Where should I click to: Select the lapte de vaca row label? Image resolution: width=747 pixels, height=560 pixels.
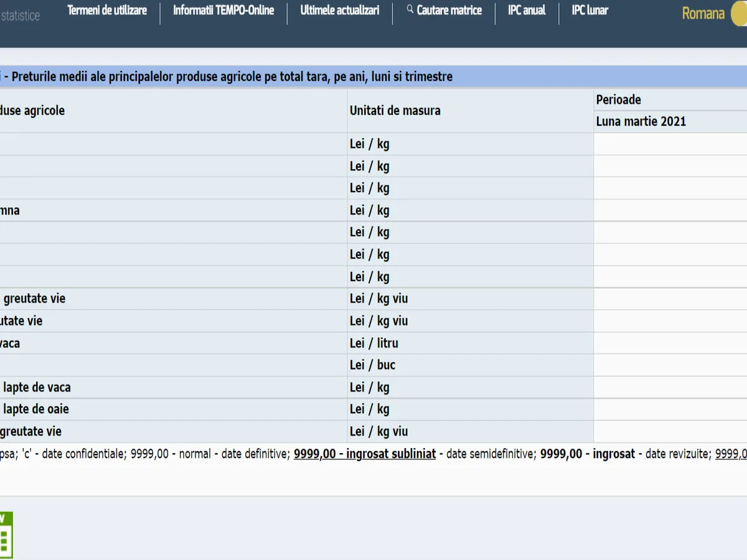[x=37, y=387]
